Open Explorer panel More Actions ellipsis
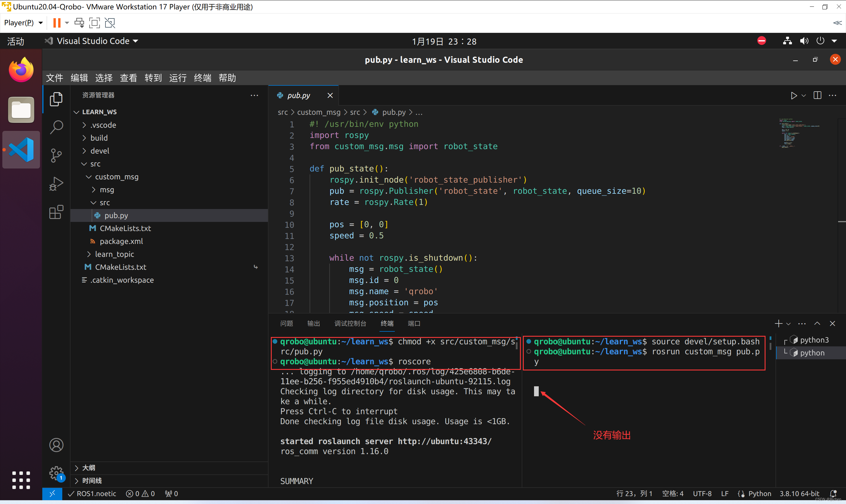 (x=254, y=95)
